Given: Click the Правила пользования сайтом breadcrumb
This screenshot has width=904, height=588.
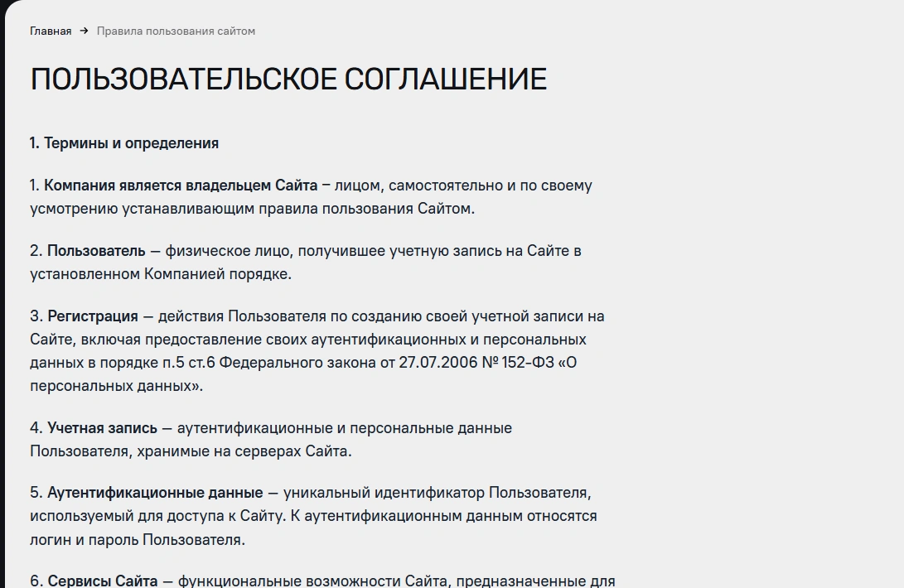Looking at the screenshot, I should coord(176,31).
